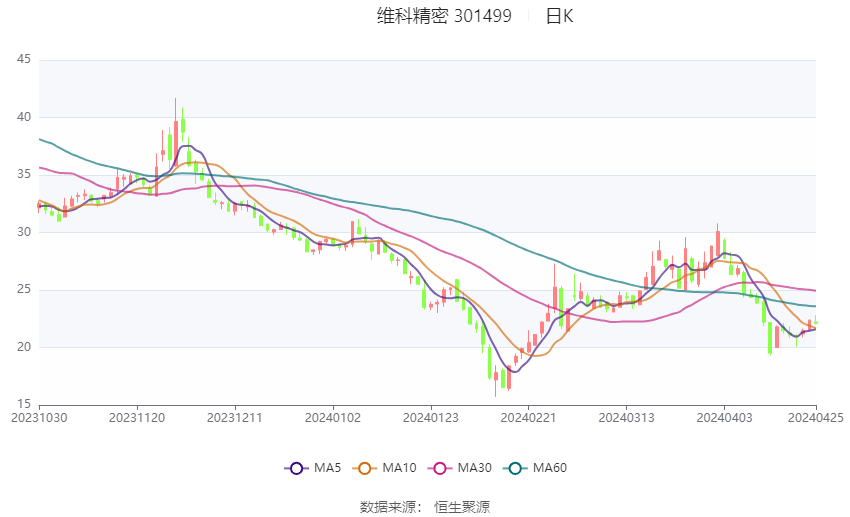Click the chart title 维科精密 301499

tap(444, 16)
